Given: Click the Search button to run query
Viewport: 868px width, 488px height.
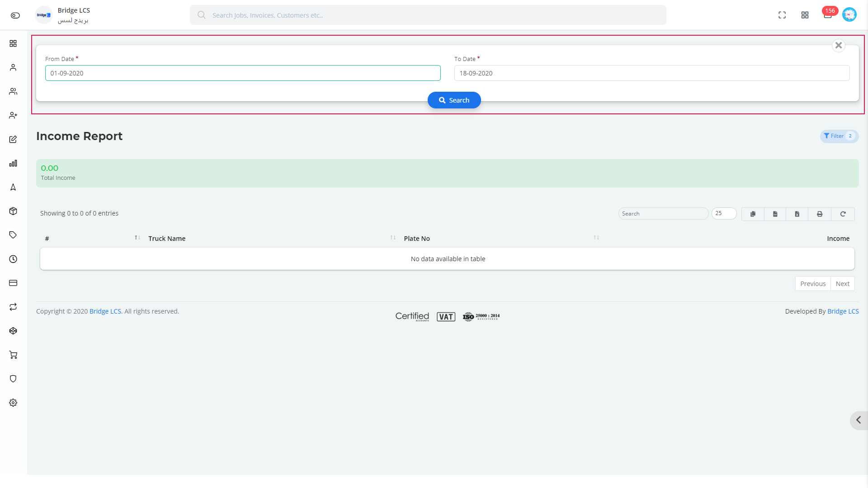Looking at the screenshot, I should click(x=454, y=100).
